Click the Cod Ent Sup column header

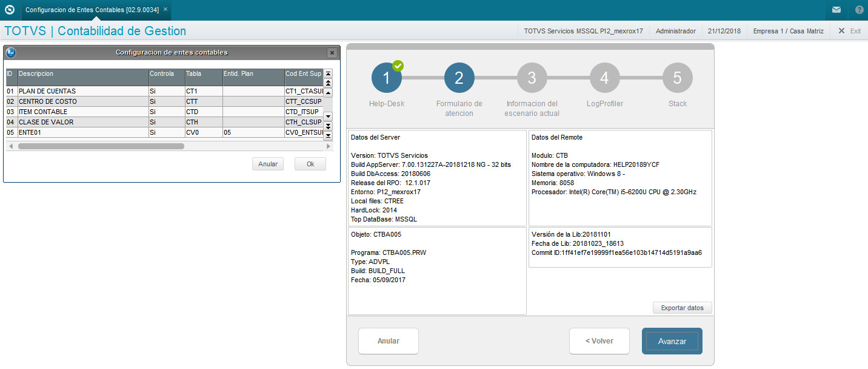click(304, 77)
